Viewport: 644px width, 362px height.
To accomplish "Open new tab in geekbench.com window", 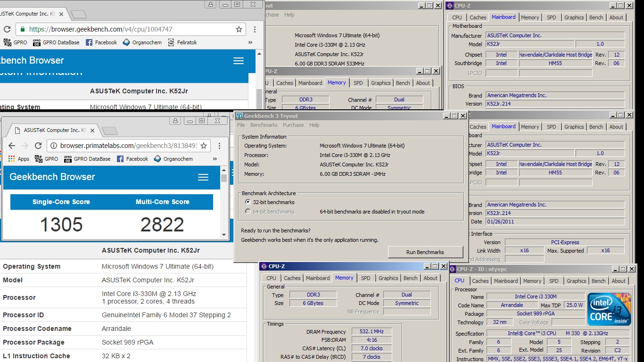I will [78, 14].
